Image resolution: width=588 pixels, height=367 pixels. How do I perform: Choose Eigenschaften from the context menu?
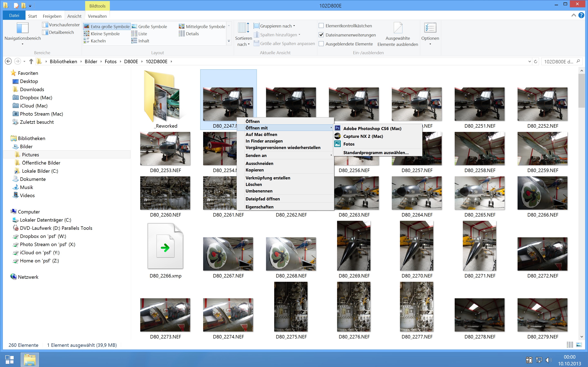pos(259,207)
